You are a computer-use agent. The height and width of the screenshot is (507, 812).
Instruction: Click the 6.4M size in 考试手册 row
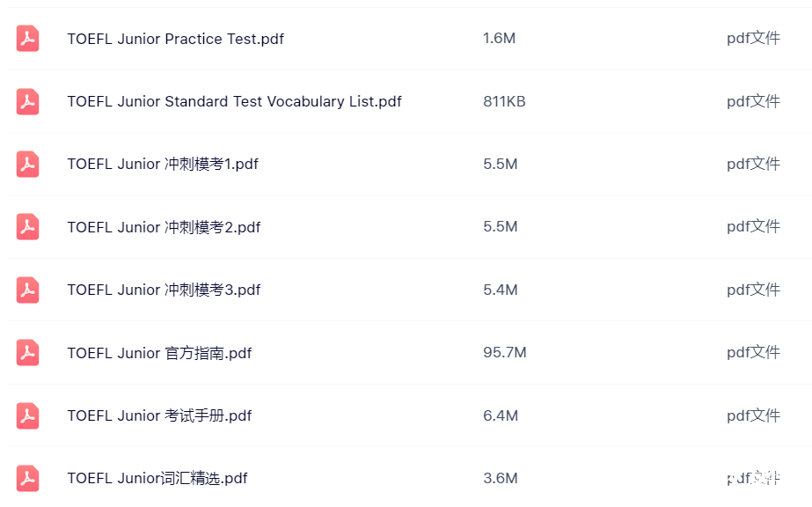501,415
